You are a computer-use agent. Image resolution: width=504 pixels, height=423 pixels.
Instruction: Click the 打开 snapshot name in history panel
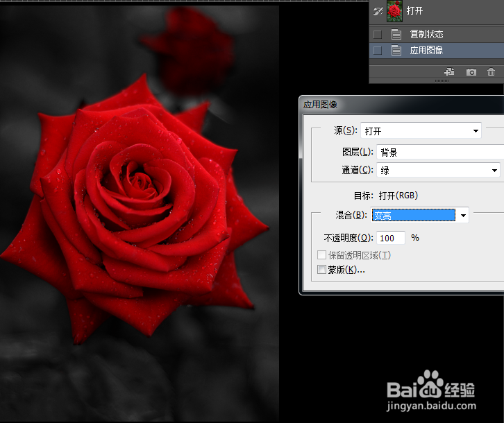414,11
